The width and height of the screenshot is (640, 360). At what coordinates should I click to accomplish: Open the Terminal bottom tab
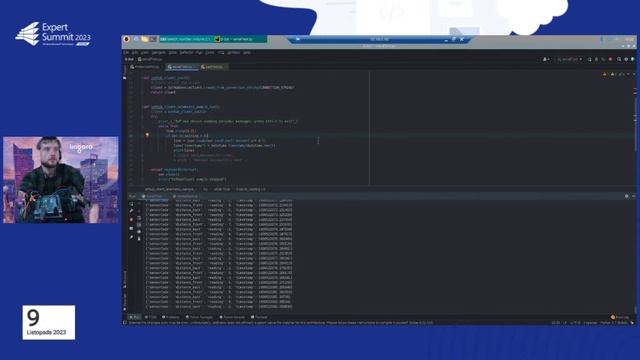pos(259,317)
